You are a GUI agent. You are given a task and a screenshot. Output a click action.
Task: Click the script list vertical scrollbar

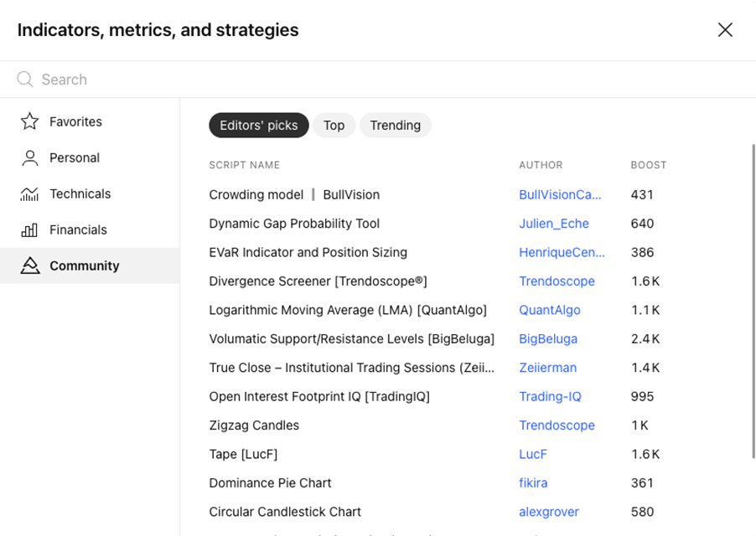click(753, 301)
